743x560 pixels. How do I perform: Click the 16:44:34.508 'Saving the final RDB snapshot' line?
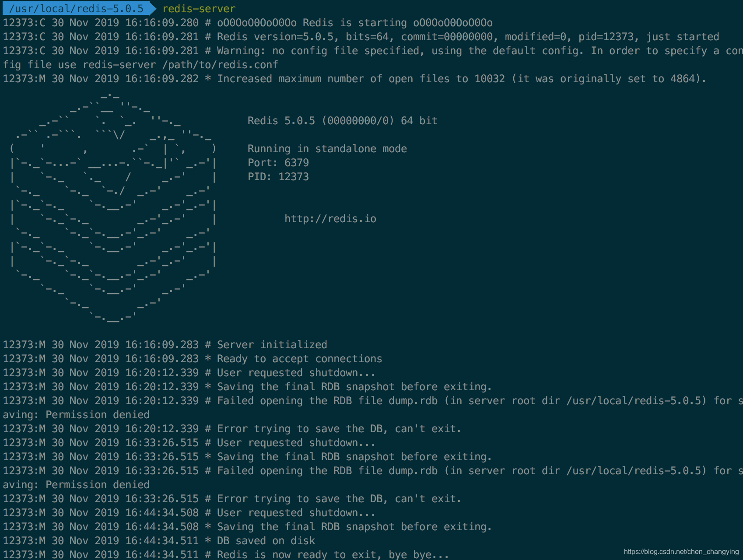(x=247, y=527)
